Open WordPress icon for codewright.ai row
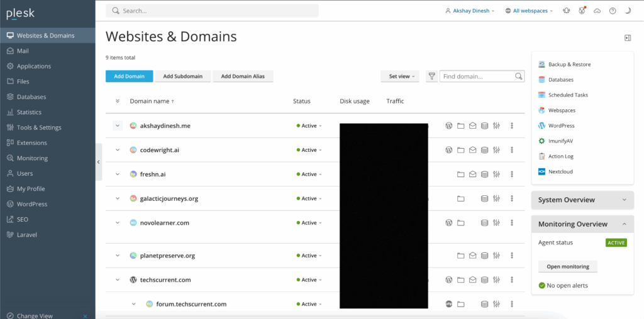 pos(449,150)
